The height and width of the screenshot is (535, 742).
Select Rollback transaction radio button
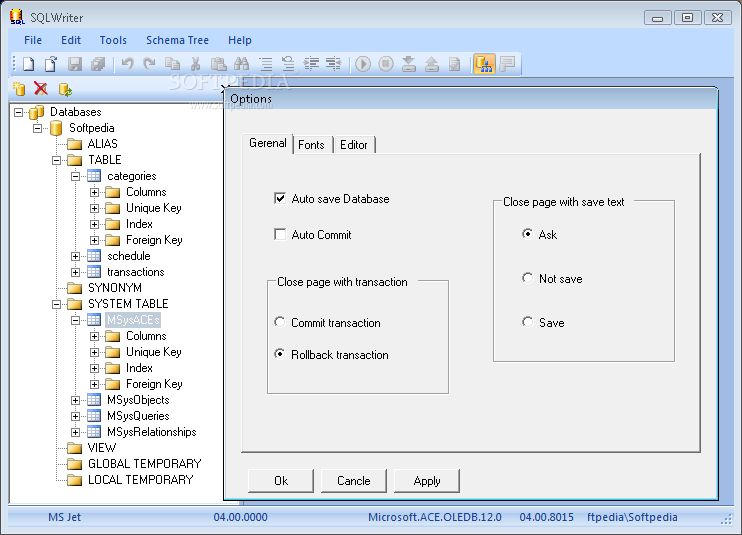pos(280,354)
